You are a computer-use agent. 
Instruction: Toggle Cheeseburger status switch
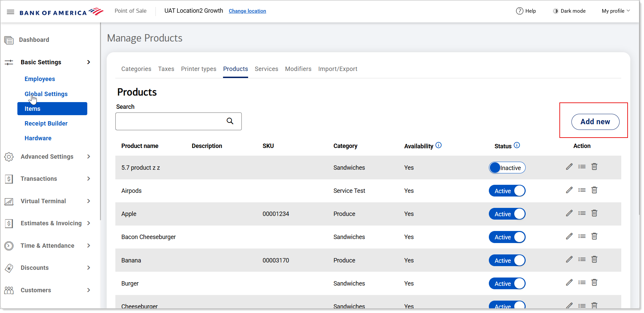[507, 305]
